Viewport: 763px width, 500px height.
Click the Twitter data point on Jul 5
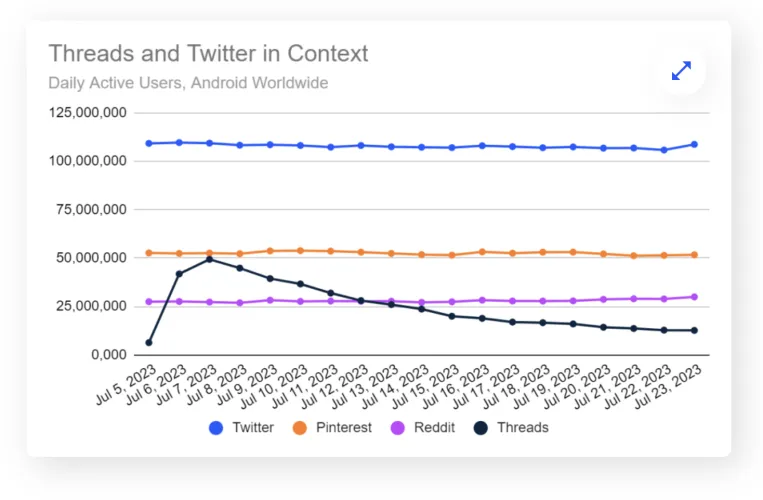[149, 143]
